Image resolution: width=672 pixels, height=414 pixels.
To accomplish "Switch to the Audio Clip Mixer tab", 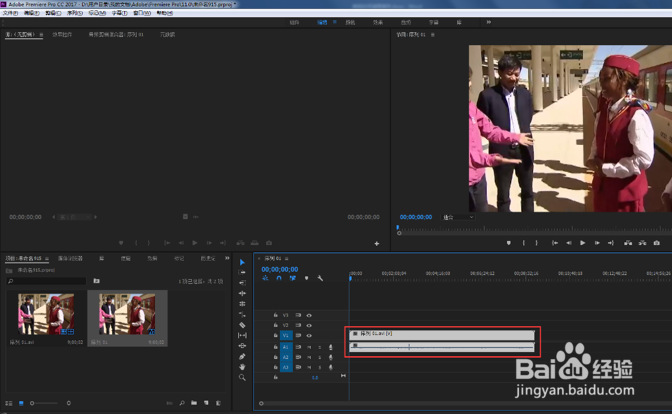I will pyautogui.click(x=116, y=35).
